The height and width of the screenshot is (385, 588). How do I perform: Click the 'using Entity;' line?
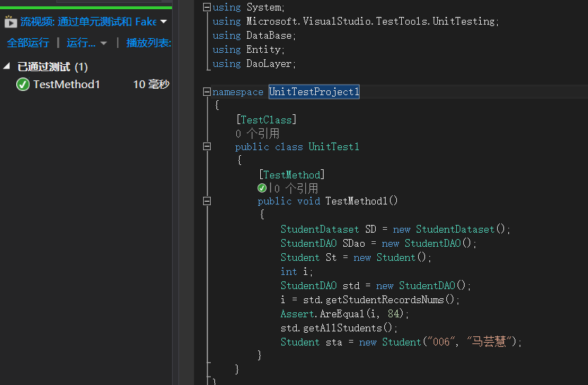(249, 49)
